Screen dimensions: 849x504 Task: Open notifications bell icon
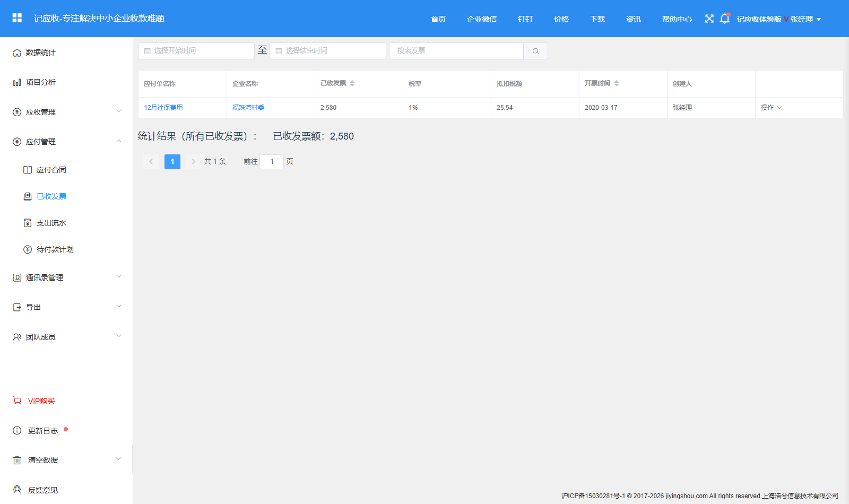725,19
